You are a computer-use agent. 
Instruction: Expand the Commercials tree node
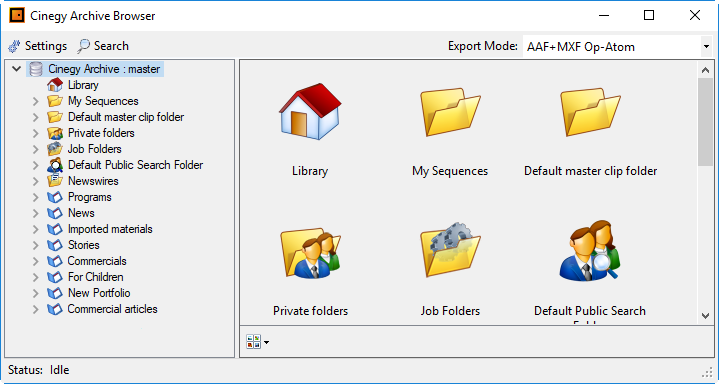(x=36, y=261)
